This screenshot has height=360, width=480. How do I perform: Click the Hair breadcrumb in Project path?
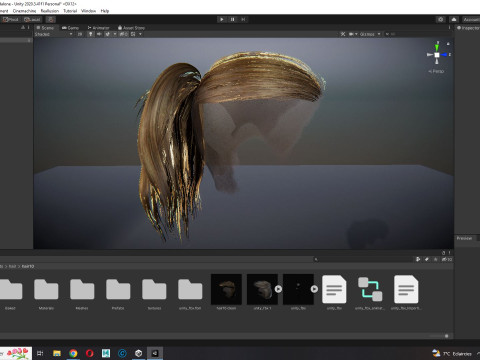(x=12, y=266)
